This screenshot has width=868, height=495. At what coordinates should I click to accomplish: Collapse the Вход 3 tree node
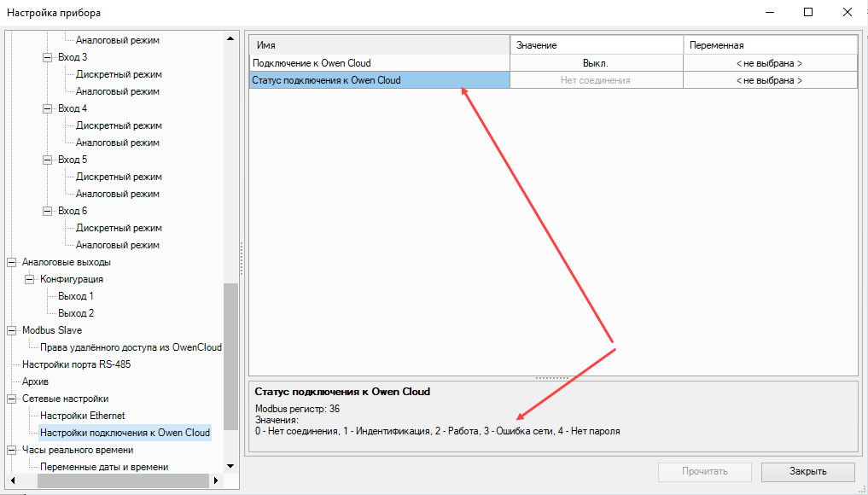pos(48,57)
